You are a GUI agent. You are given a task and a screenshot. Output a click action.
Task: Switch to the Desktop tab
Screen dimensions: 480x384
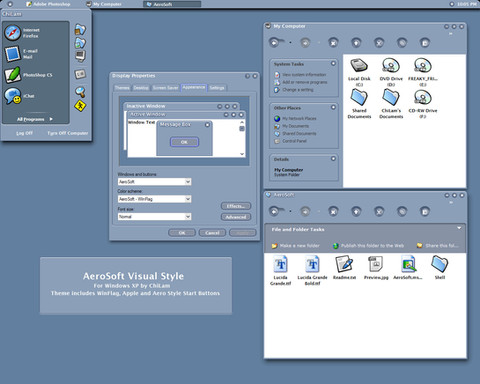141,88
